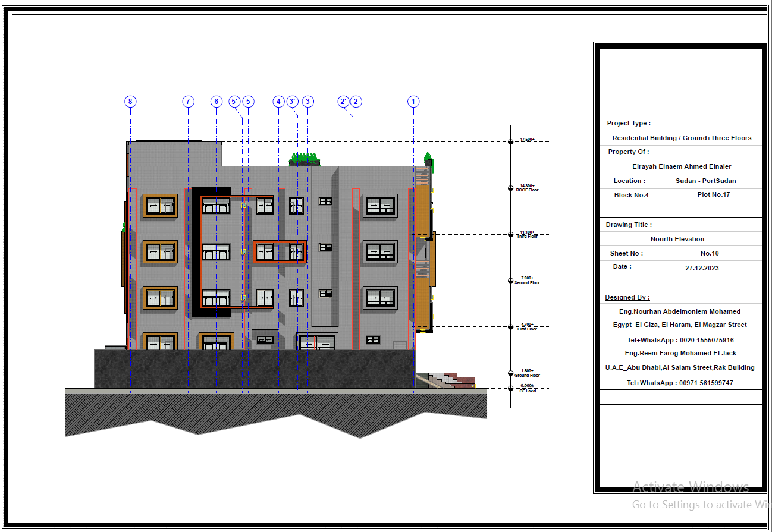Image resolution: width=772 pixels, height=532 pixels.
Task: Select the Drawing Title section header
Action: [629, 225]
